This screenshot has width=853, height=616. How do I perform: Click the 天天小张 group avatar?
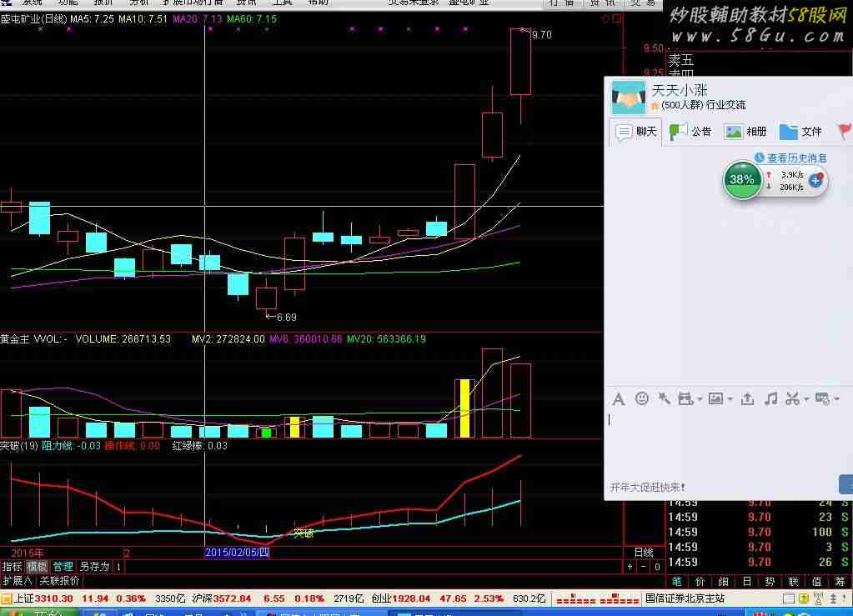coord(629,98)
